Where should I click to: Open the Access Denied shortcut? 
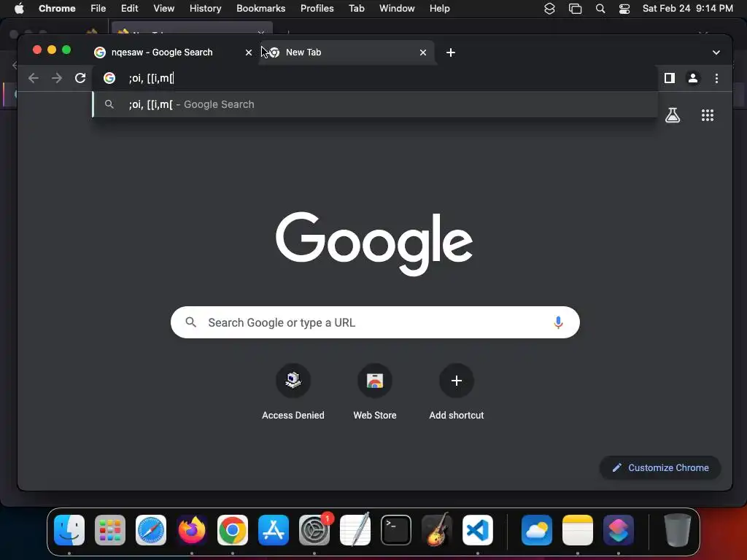point(293,392)
